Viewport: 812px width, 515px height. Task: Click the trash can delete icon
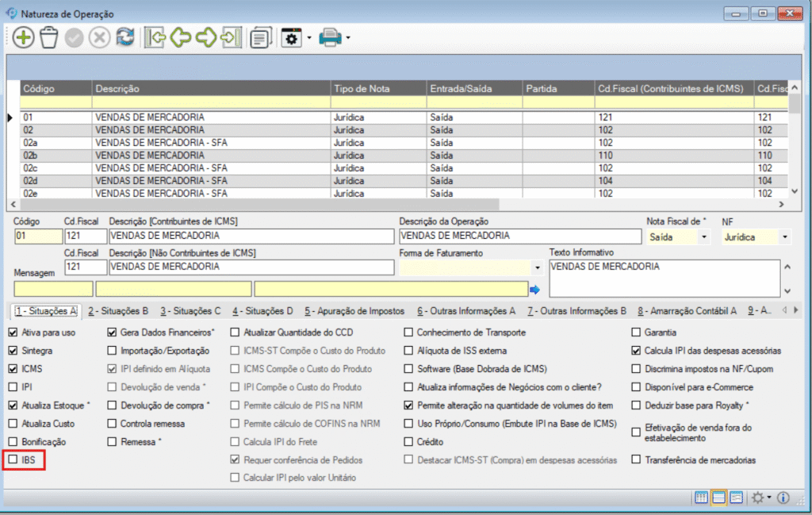(x=49, y=37)
